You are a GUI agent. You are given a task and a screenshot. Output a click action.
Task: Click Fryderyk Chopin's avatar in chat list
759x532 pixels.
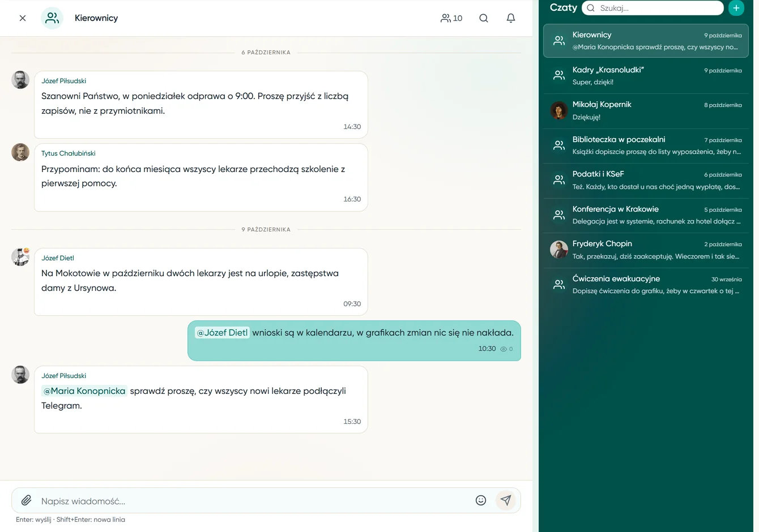click(x=559, y=250)
